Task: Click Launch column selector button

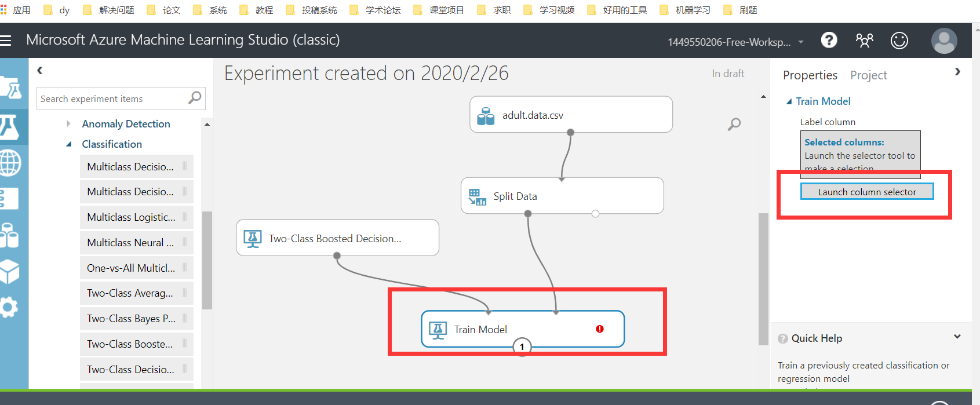Action: tap(867, 192)
